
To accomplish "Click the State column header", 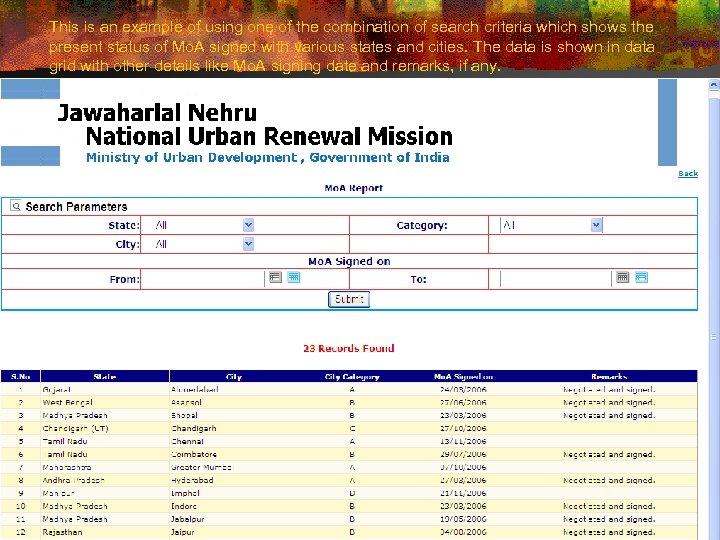I will coord(105,377).
